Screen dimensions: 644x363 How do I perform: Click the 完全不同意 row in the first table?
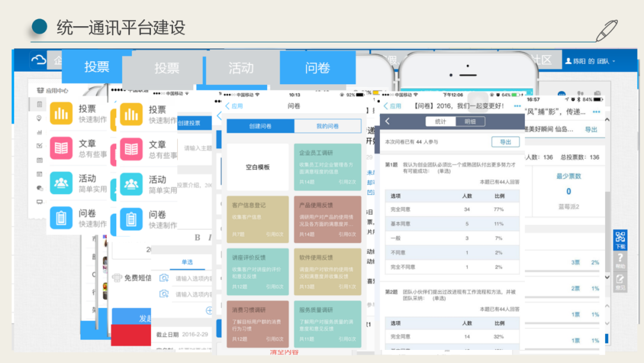pos(452,267)
